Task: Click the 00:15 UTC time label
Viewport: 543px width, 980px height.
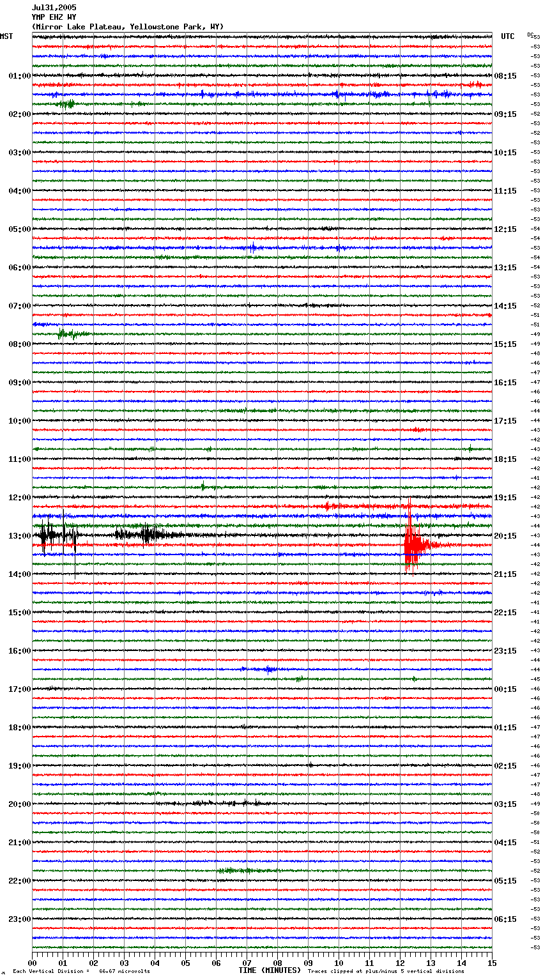Action: [505, 689]
